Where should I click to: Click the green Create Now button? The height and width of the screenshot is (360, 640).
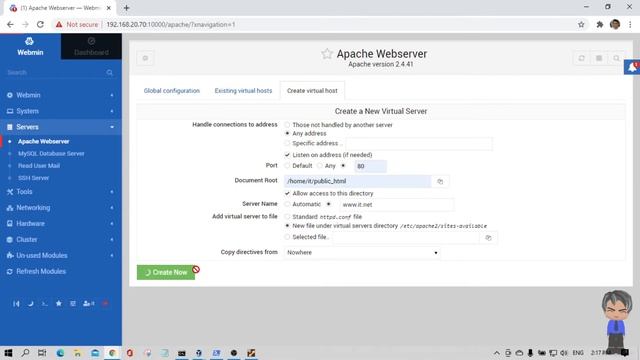coord(166,272)
